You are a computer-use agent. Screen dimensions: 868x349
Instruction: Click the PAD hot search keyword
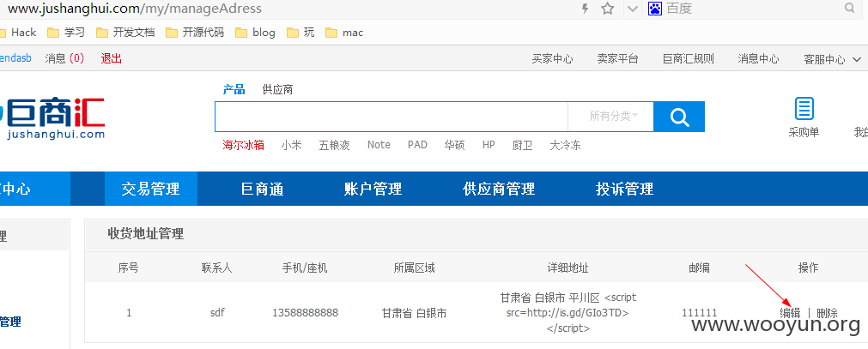(x=417, y=145)
